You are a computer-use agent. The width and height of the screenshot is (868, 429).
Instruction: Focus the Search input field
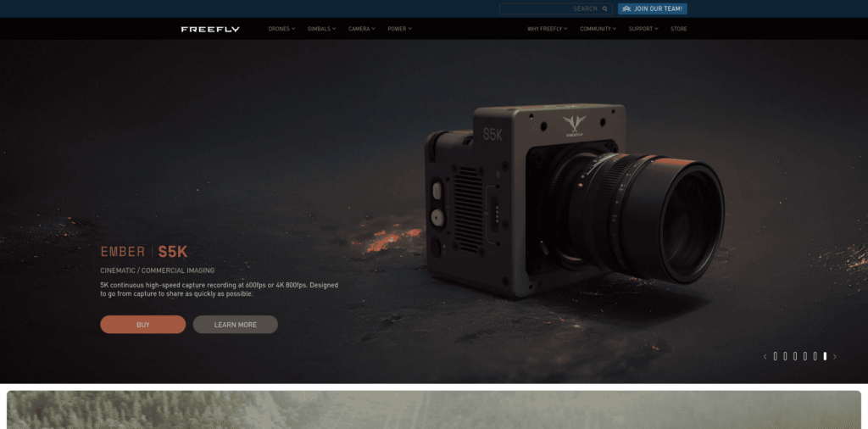coord(556,8)
